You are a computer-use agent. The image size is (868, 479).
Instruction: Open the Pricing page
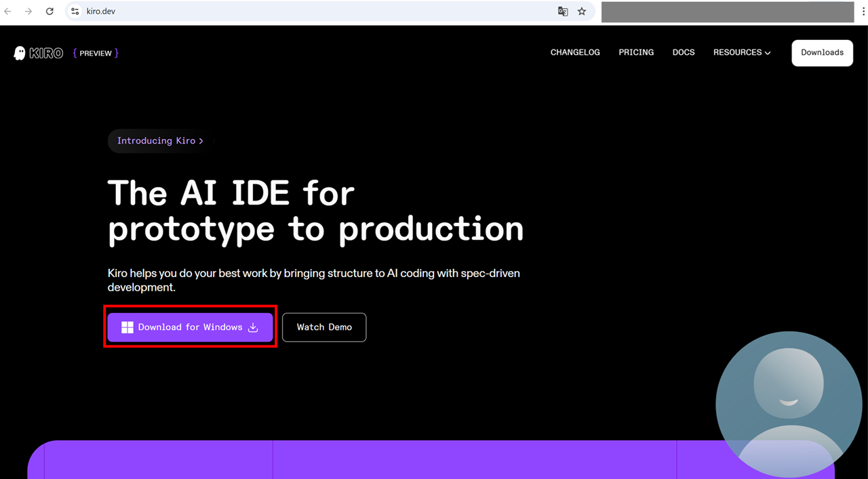point(636,52)
